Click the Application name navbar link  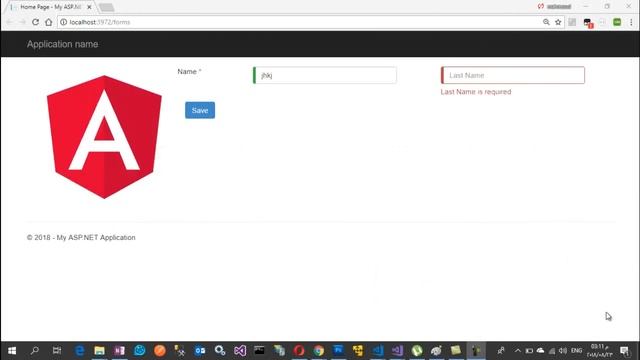pos(62,44)
